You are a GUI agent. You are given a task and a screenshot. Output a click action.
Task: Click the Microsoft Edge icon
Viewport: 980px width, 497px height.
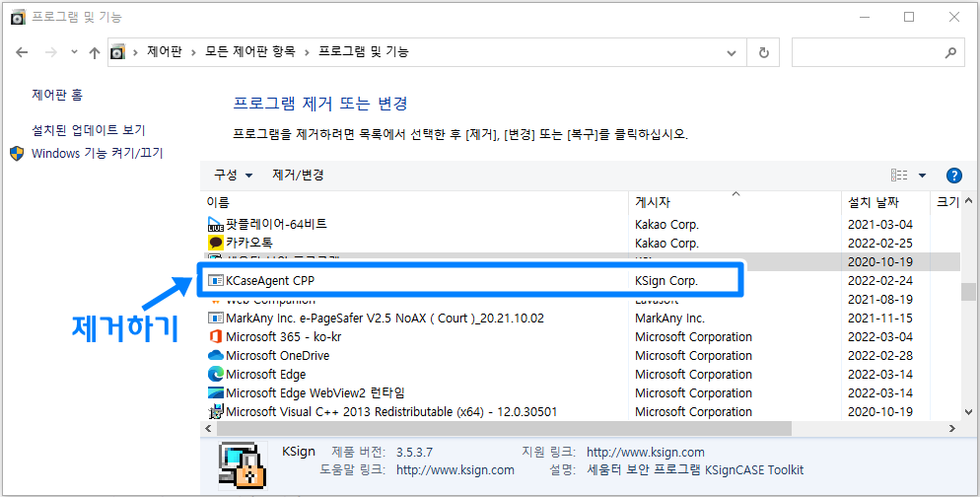216,374
